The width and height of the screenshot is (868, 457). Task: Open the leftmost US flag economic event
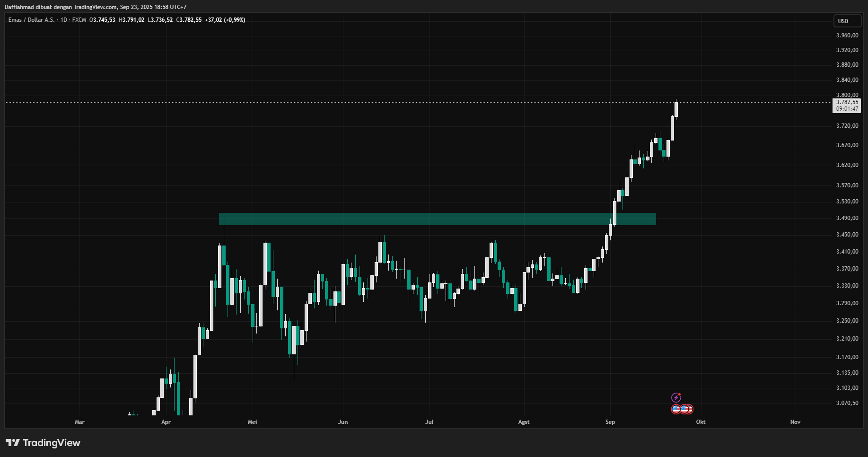point(676,409)
